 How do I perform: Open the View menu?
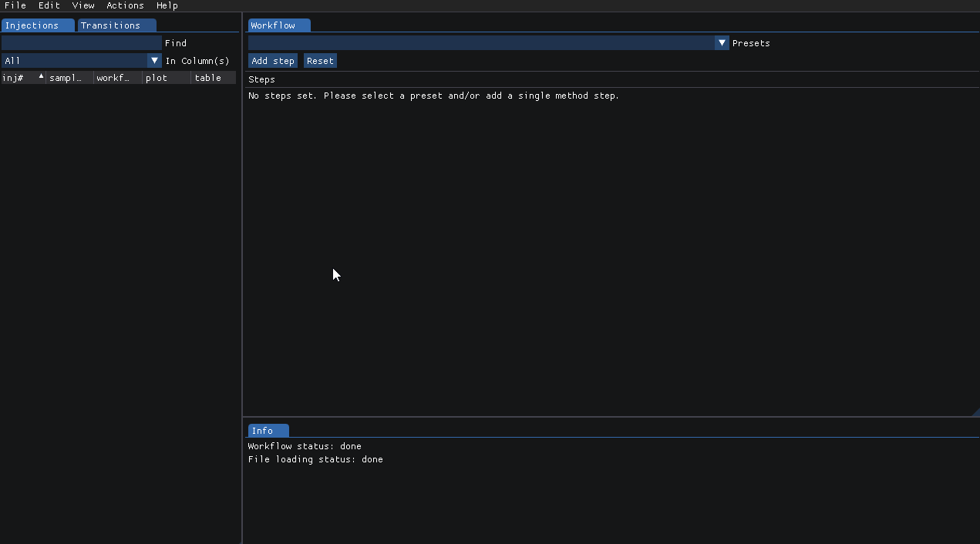(x=83, y=5)
